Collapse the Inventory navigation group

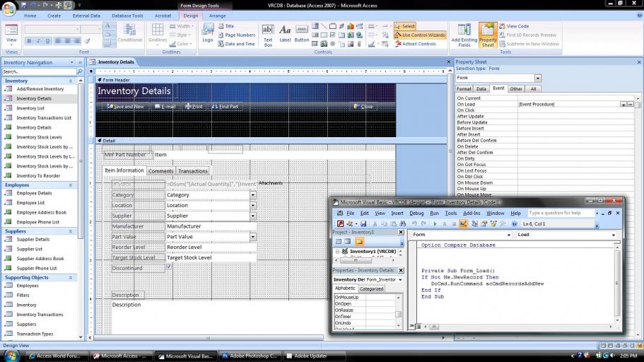tap(70, 81)
